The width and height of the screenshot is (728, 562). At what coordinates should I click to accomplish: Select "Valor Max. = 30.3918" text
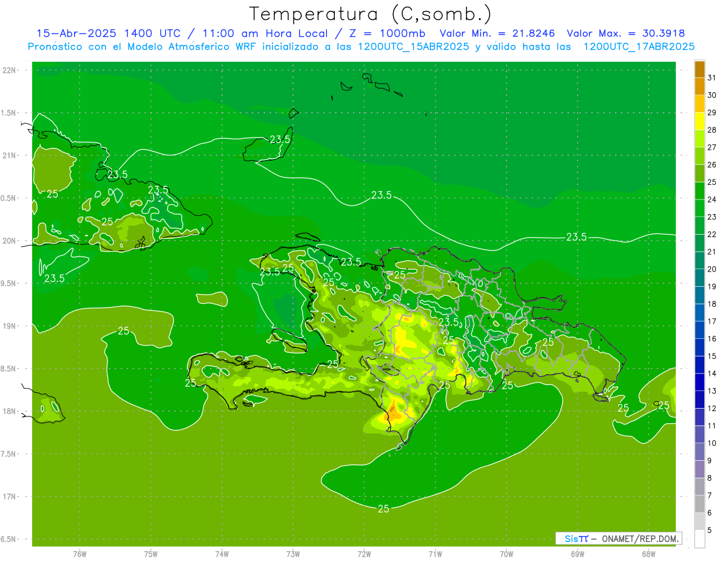click(626, 33)
